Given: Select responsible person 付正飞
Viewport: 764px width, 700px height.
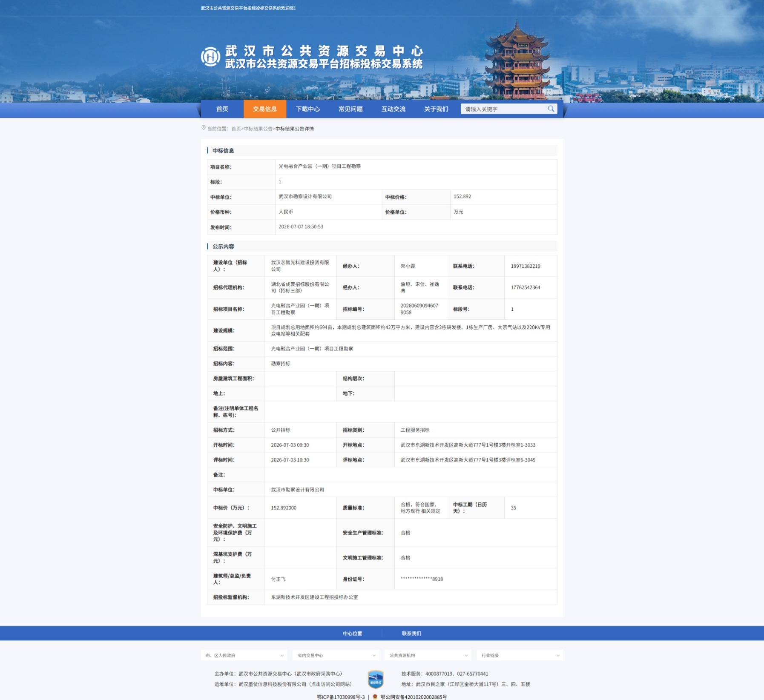Looking at the screenshot, I should pyautogui.click(x=278, y=579).
